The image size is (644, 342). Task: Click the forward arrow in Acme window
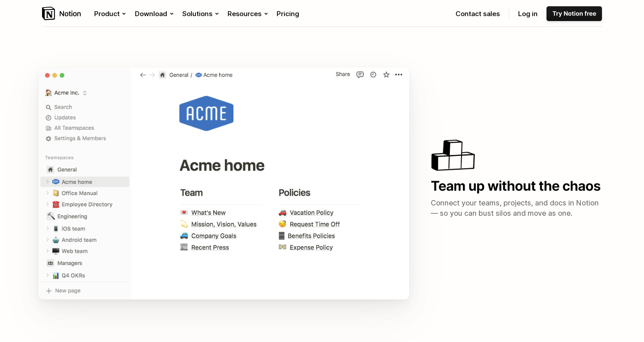(x=152, y=75)
